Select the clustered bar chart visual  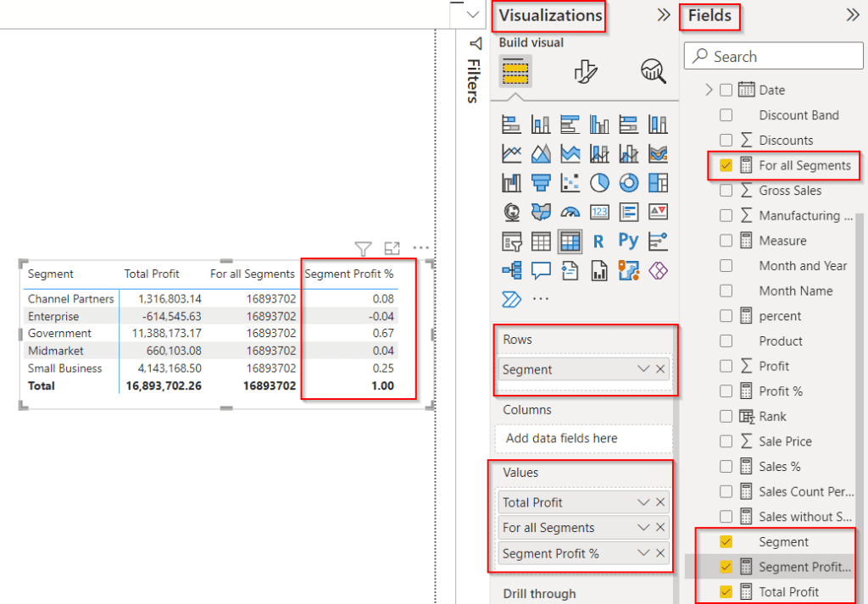[x=570, y=125]
